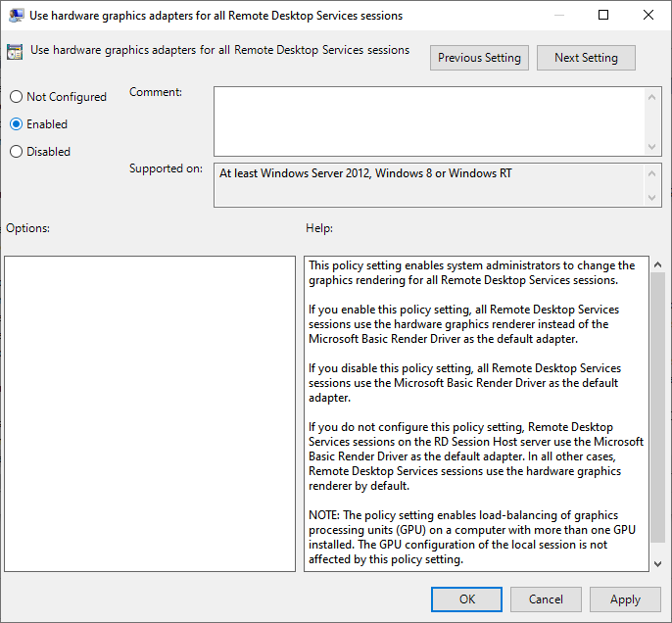Viewport: 672px width, 623px height.
Task: Go to Next Setting
Action: [586, 58]
